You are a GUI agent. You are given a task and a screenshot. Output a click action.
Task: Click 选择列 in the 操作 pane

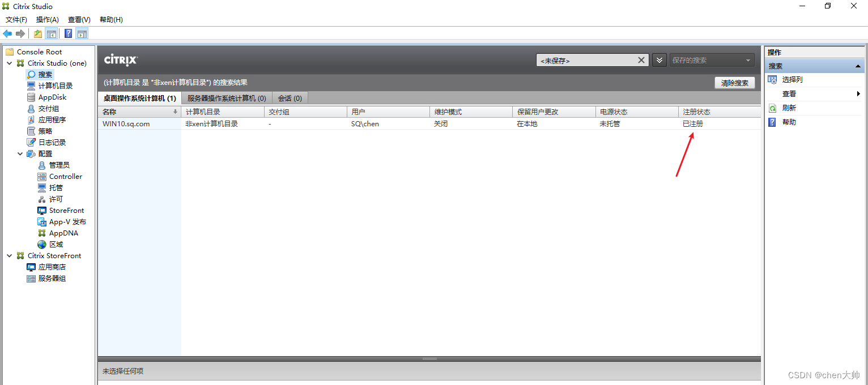[792, 79]
